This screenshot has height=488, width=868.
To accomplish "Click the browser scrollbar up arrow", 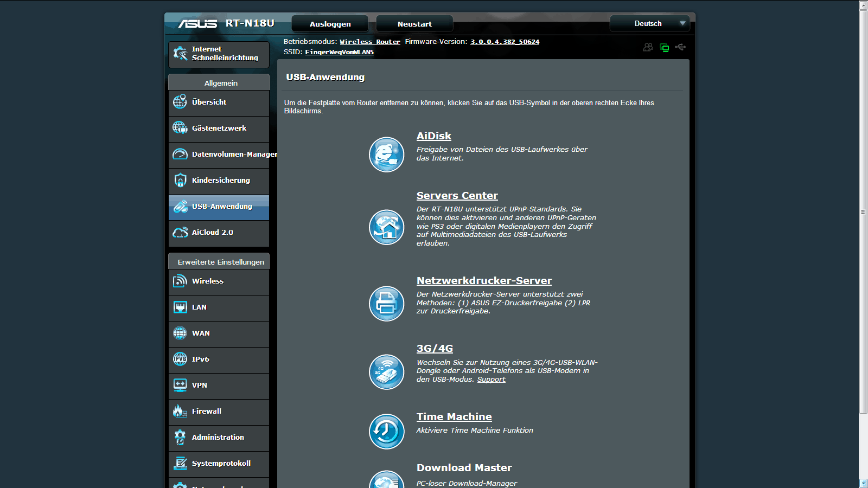I will 863,5.
